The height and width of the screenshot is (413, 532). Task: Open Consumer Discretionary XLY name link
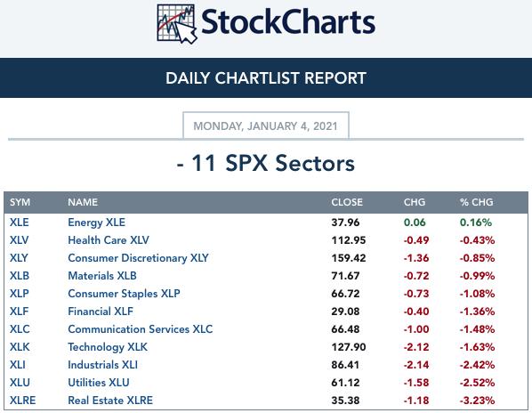pos(138,258)
